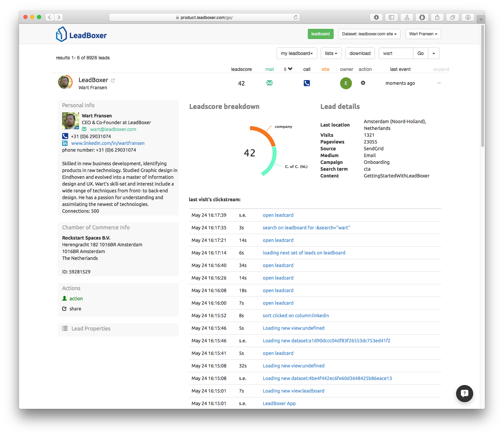Click the Go search button
The image size is (504, 436).
(x=421, y=53)
